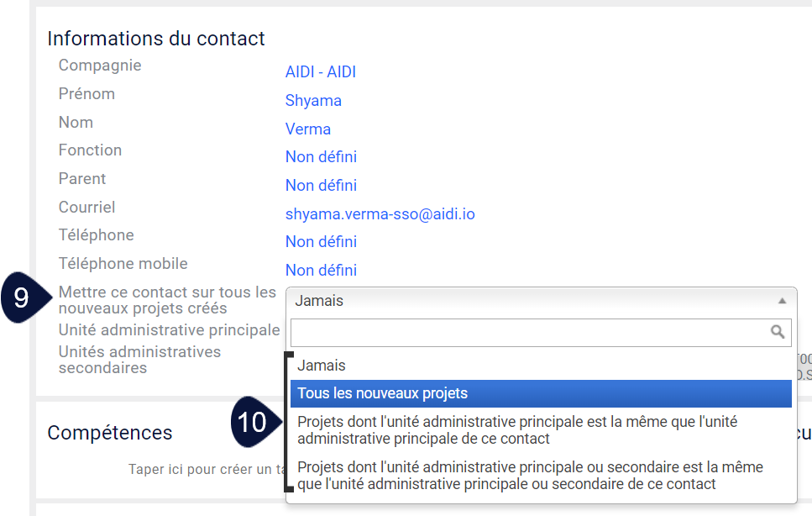Focus the dropdown search text field
Screen dimensions: 812x516
(541, 333)
